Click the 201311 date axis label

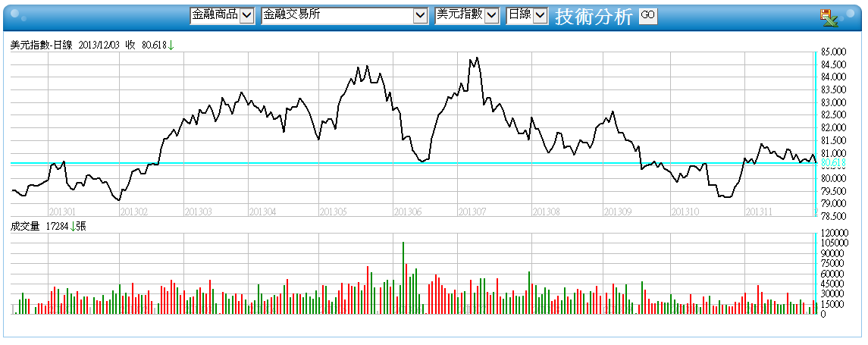[x=759, y=212]
